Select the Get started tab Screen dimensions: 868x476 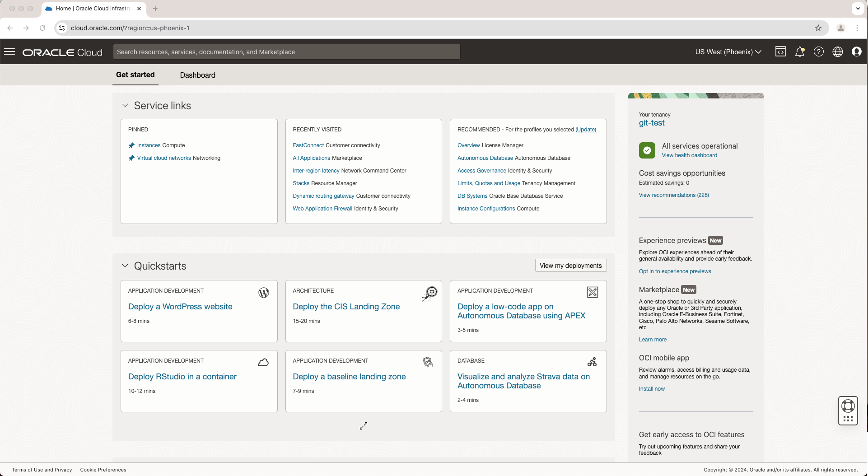[x=135, y=75]
